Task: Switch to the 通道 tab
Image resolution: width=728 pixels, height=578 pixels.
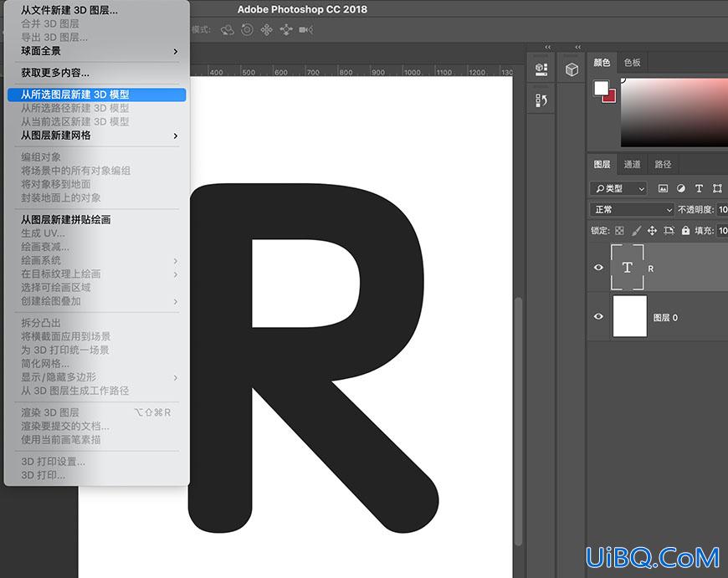Action: point(632,164)
